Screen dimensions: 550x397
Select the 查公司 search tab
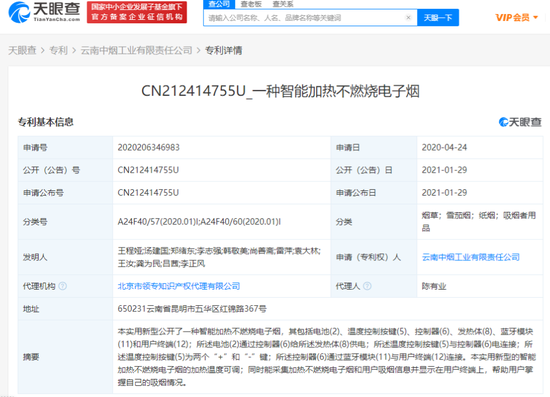219,4
